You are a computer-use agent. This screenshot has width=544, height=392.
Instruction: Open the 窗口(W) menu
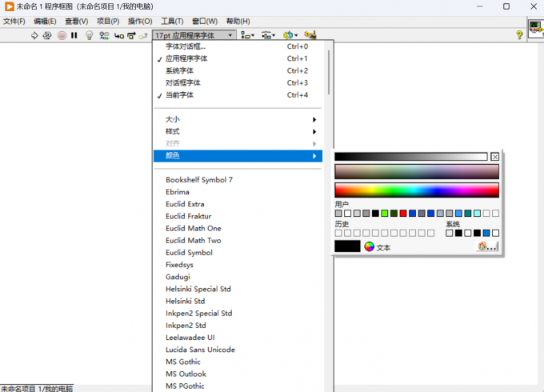click(x=205, y=22)
